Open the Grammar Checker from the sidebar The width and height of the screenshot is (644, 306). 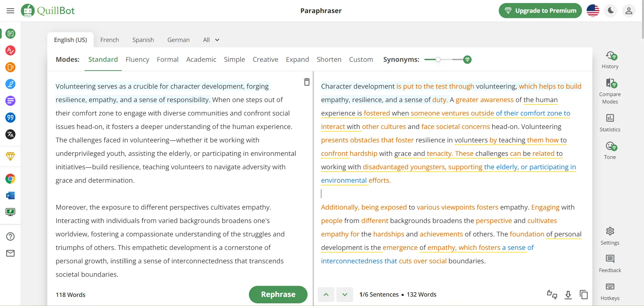(x=10, y=50)
